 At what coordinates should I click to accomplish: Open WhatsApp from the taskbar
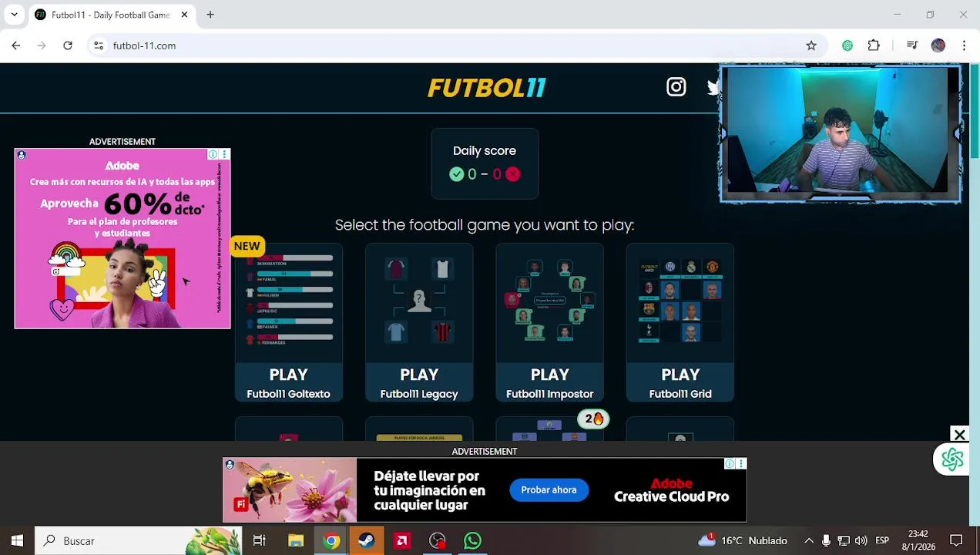pyautogui.click(x=472, y=541)
